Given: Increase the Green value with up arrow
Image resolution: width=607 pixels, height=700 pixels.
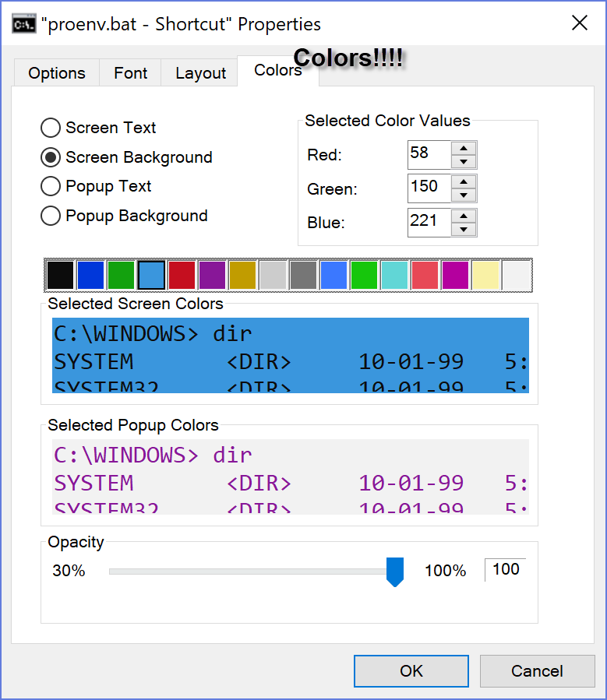Looking at the screenshot, I should [x=464, y=181].
